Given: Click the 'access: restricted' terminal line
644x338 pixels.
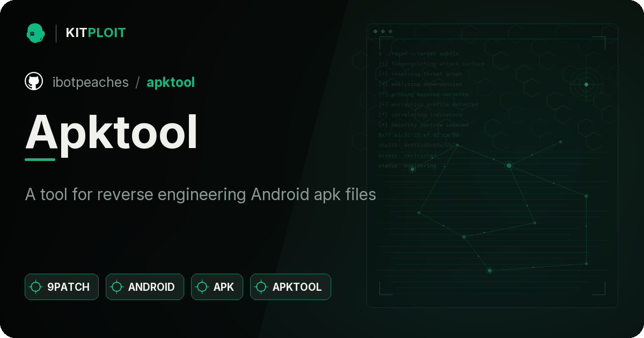Looking at the screenshot, I should [407, 156].
